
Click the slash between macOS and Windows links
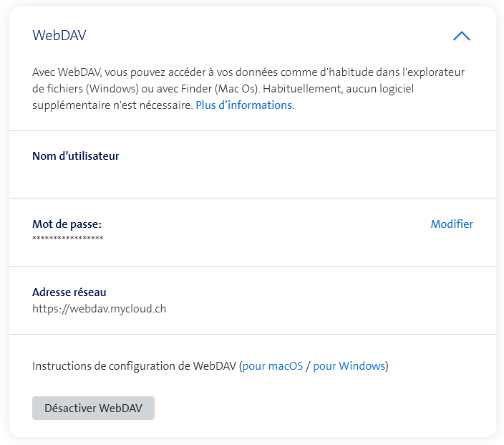308,366
